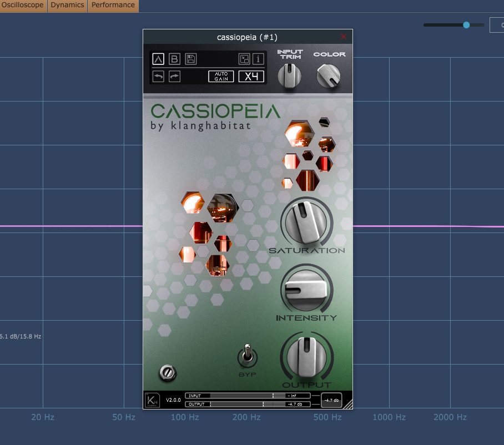Click the -4.7 db readout box
The height and width of the screenshot is (445, 504).
331,401
